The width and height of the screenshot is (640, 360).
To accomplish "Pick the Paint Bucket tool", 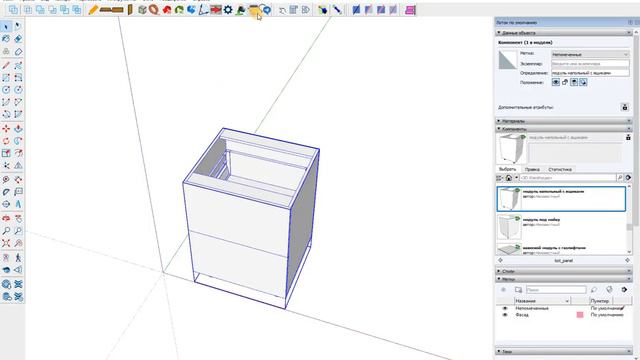I will 6,39.
